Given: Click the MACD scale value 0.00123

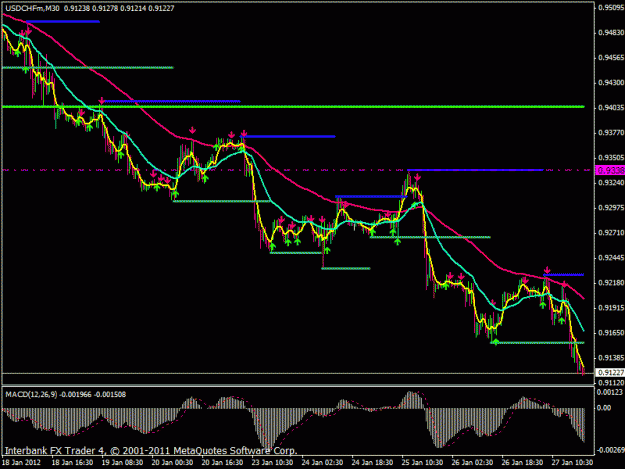Looking at the screenshot, I should [x=609, y=392].
